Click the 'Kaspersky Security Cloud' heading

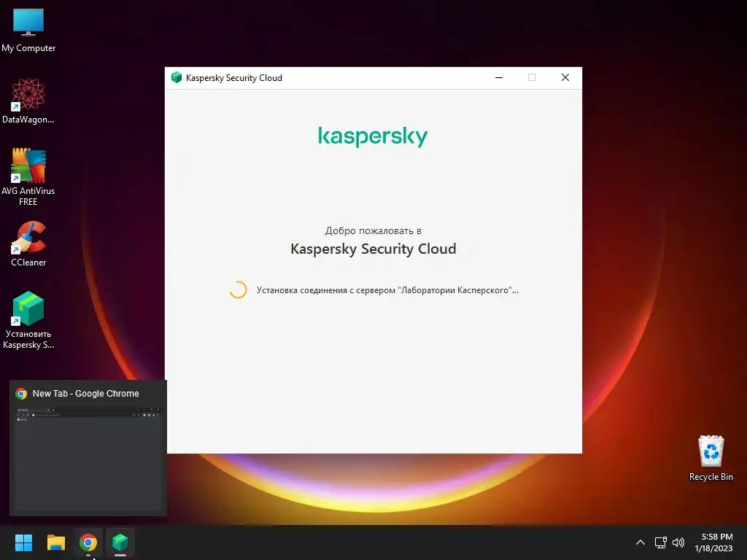(x=373, y=249)
